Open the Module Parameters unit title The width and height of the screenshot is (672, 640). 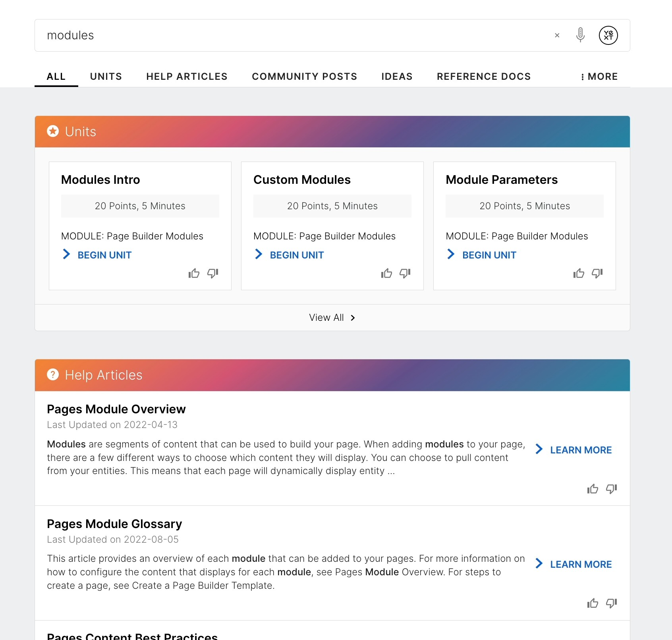(502, 179)
